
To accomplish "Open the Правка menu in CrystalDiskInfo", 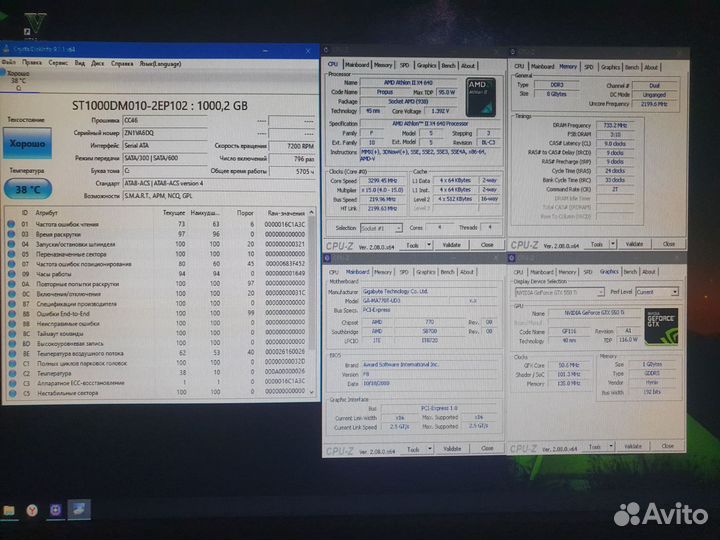I will 32,62.
